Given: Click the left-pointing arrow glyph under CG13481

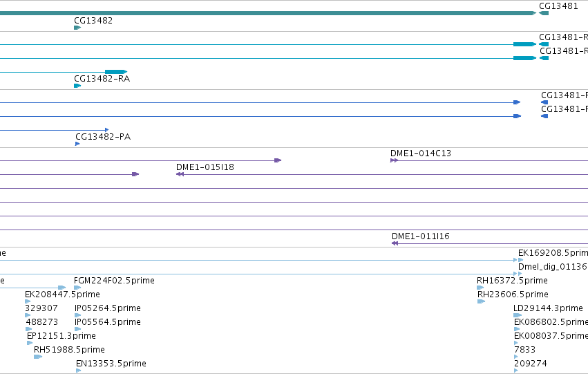Looking at the screenshot, I should click(x=544, y=14).
